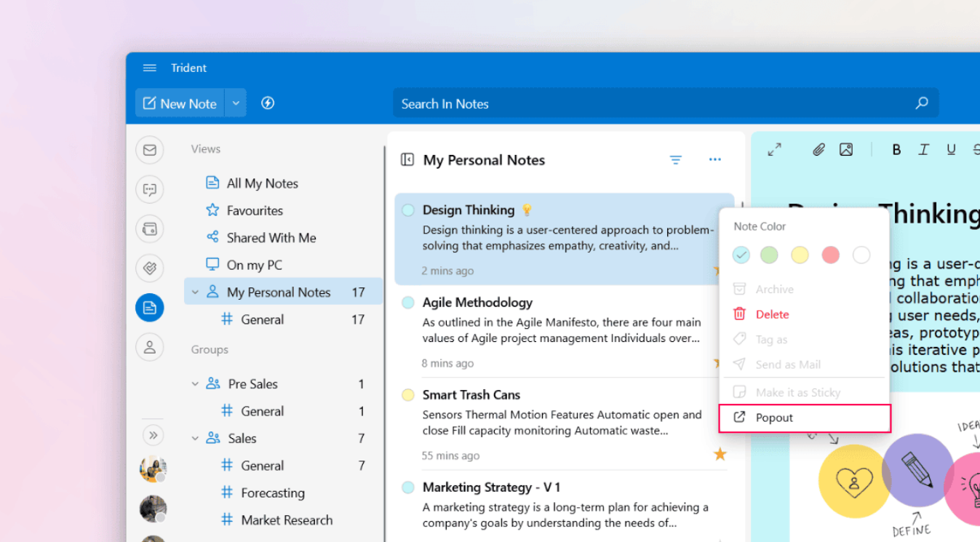This screenshot has width=980, height=542.
Task: Click the filter icon in notes list
Action: [676, 160]
